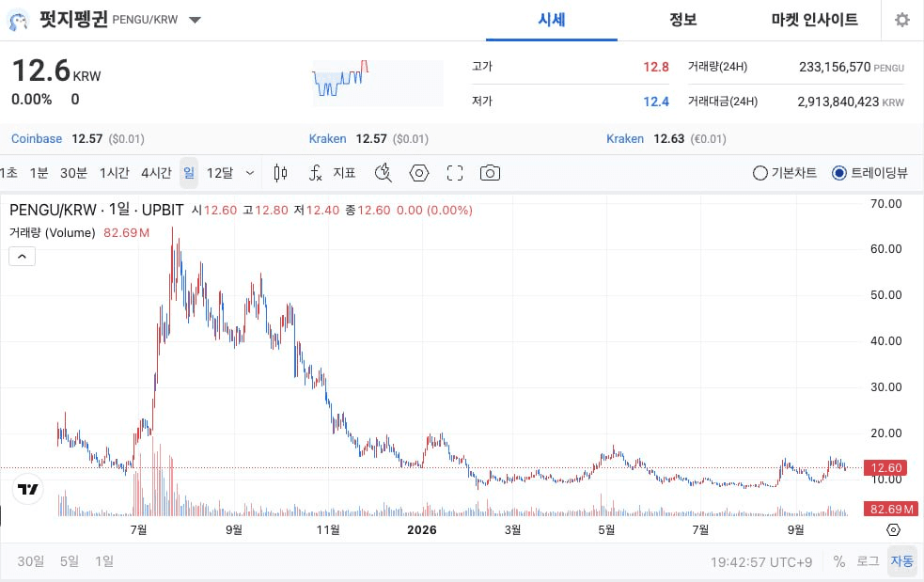Click the lightning magnifier tool icon

click(x=383, y=173)
